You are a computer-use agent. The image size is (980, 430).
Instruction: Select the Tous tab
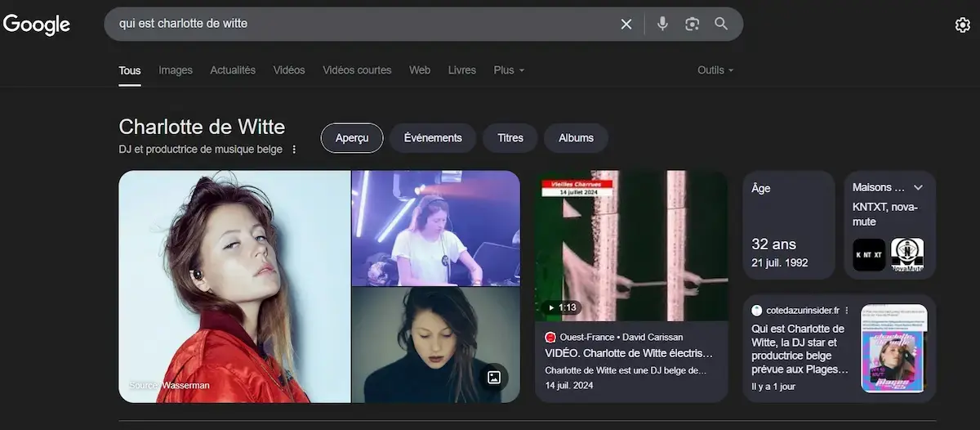[130, 70]
